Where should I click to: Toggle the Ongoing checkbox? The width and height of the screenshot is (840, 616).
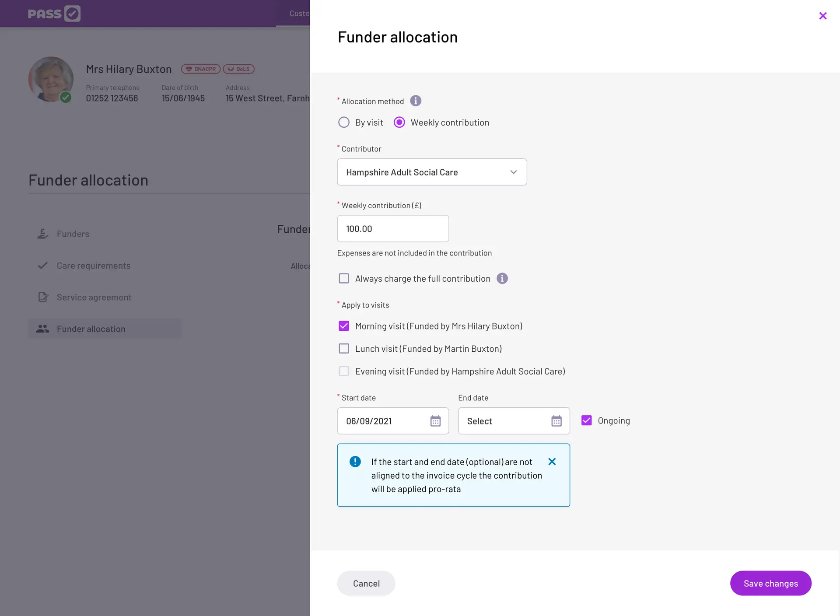(x=586, y=420)
